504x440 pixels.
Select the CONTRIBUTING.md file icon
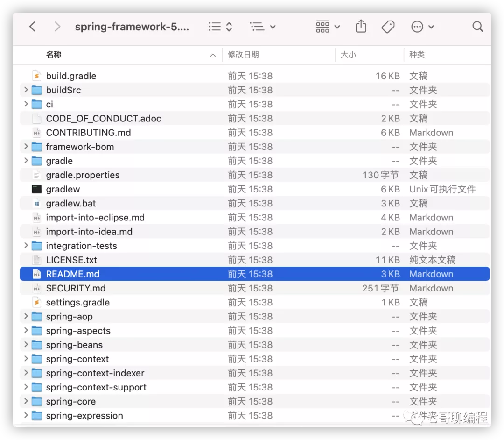[37, 133]
